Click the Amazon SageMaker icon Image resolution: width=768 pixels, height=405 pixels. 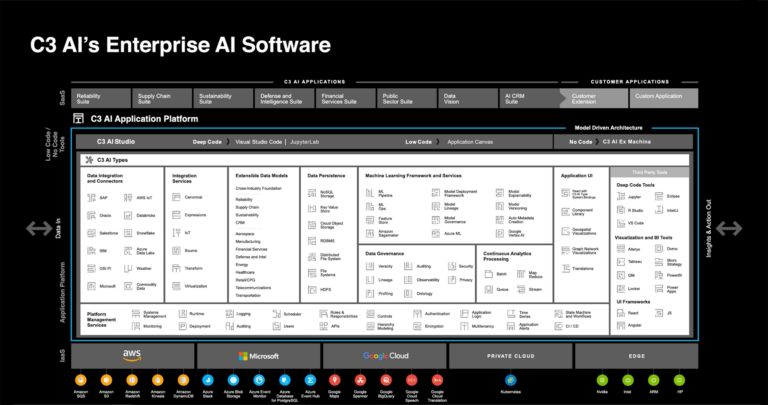372,232
